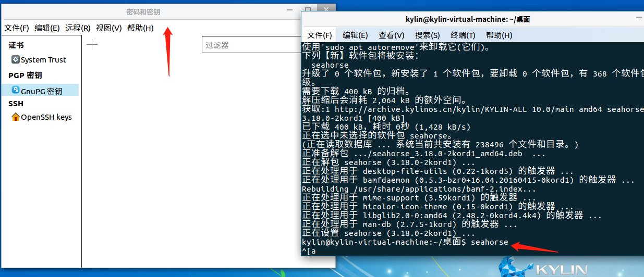Open the terminal's 查看(V) menu
Viewport: 644px width, 277px height.
391,35
